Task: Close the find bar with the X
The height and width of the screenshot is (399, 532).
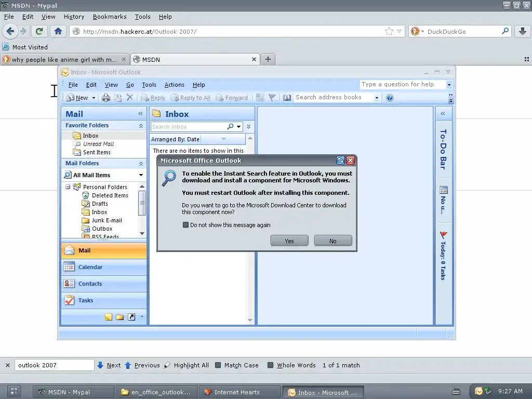Action: point(7,365)
